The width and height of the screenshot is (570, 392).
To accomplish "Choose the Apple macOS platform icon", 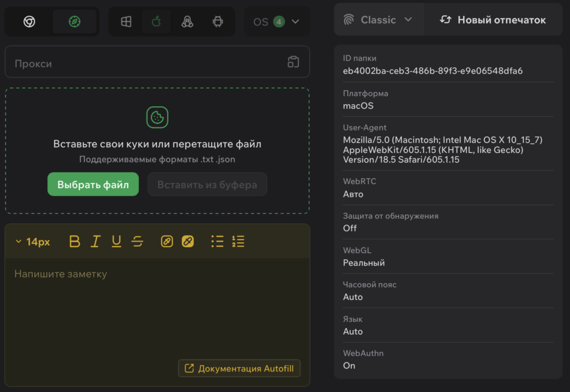I will 156,22.
